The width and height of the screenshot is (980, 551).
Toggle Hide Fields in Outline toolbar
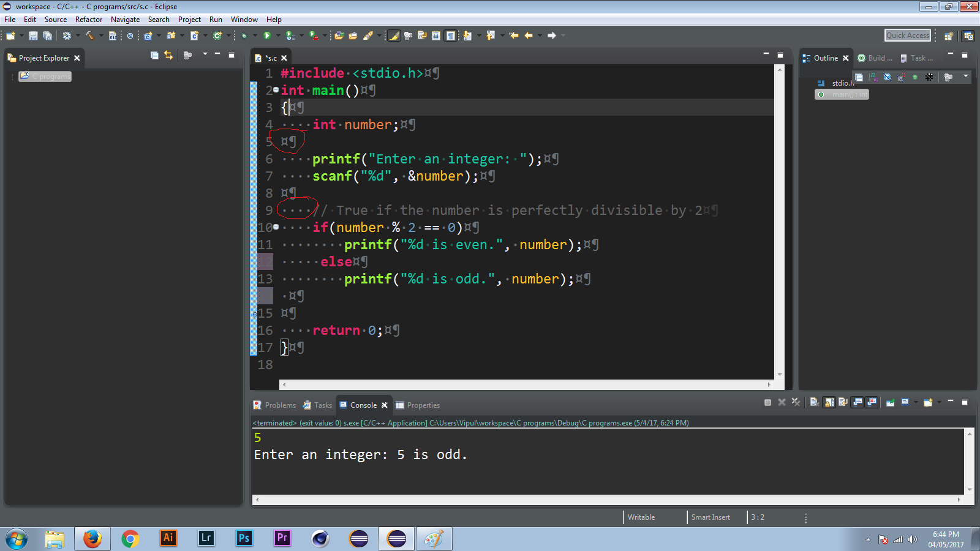pos(887,77)
